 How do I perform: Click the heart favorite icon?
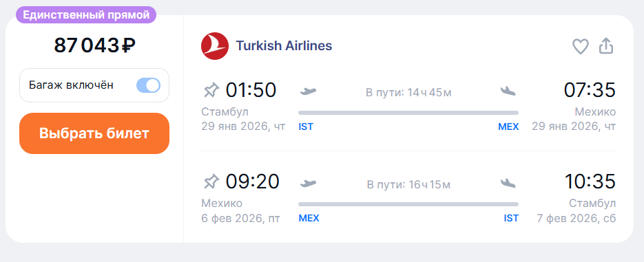click(x=581, y=46)
